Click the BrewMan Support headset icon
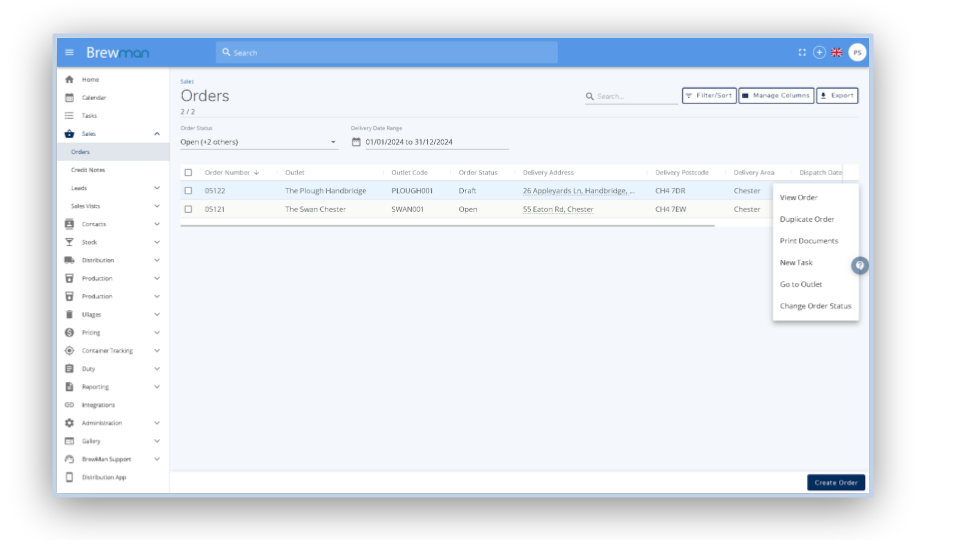The image size is (960, 540). point(69,459)
